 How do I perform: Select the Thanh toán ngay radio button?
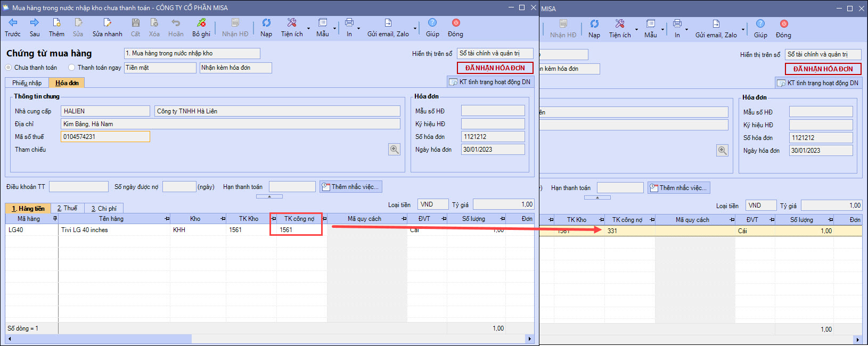(72, 68)
